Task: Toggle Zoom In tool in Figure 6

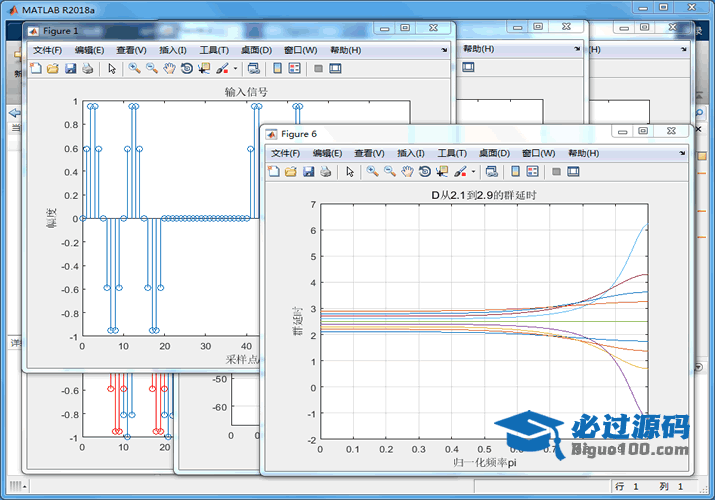Action: [x=372, y=172]
